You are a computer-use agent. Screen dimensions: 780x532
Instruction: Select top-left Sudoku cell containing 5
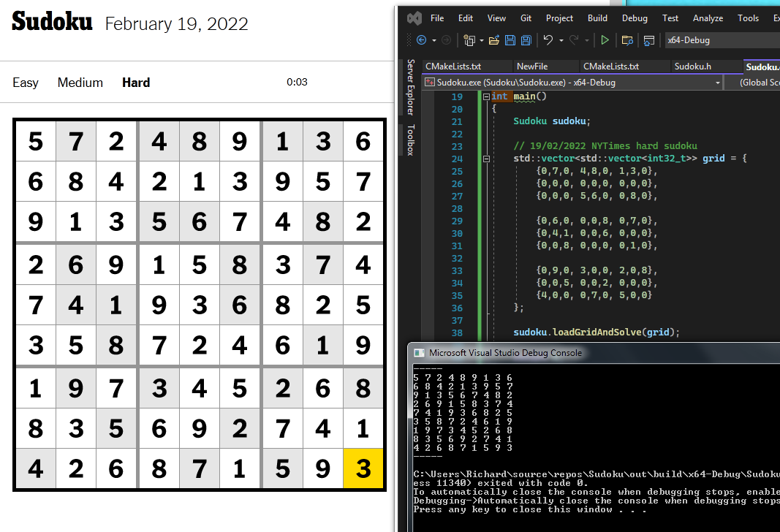(35, 141)
